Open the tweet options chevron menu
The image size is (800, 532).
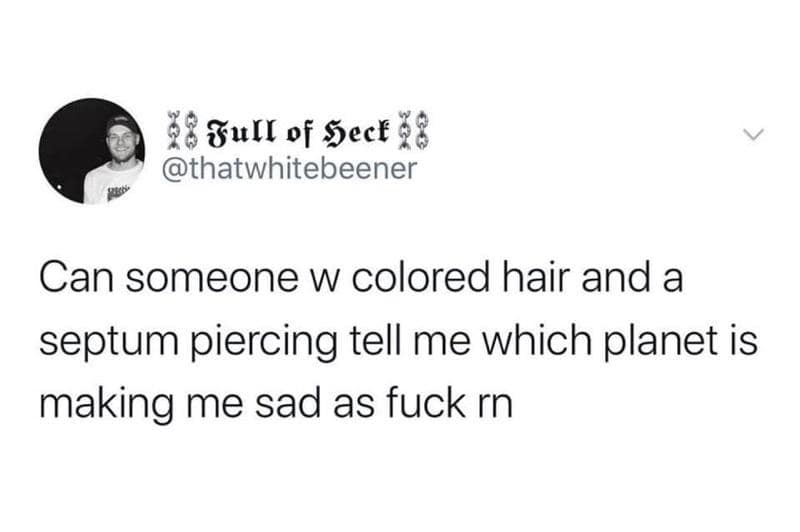click(x=753, y=135)
